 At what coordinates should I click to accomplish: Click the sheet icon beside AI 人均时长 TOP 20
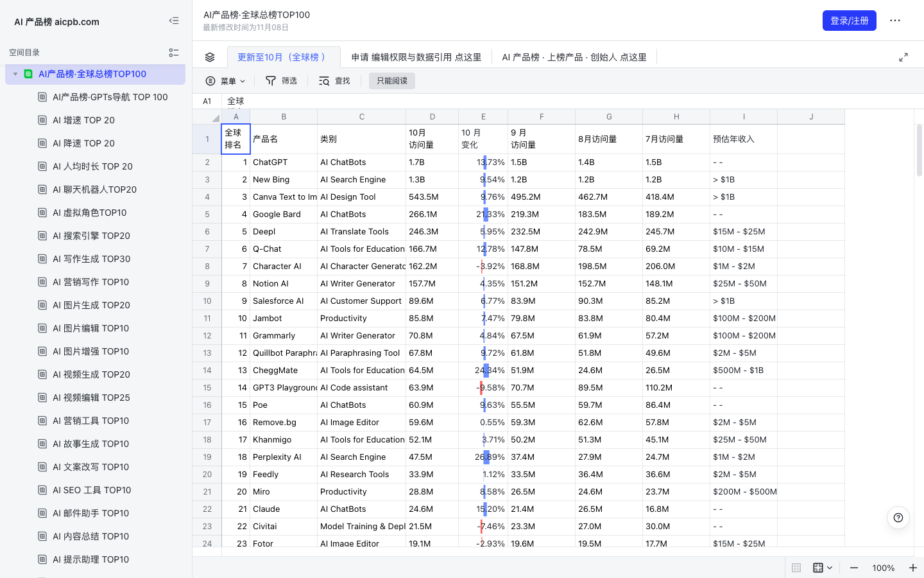click(x=42, y=166)
